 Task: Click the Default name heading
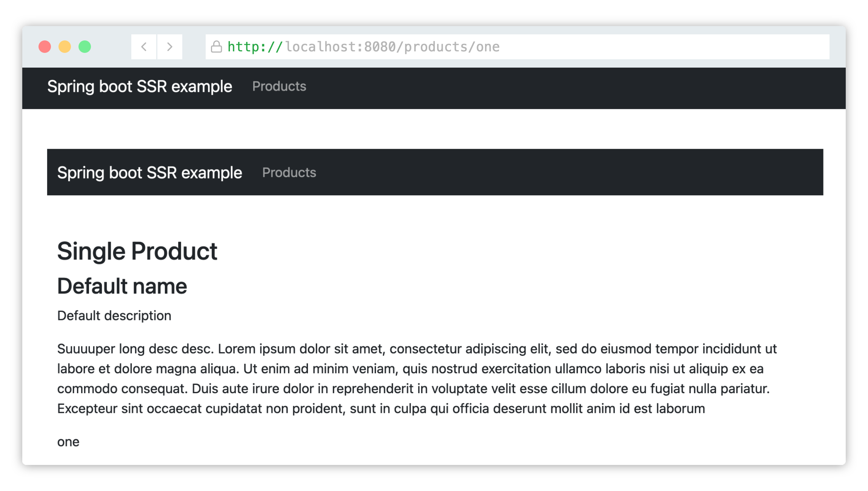click(x=122, y=286)
